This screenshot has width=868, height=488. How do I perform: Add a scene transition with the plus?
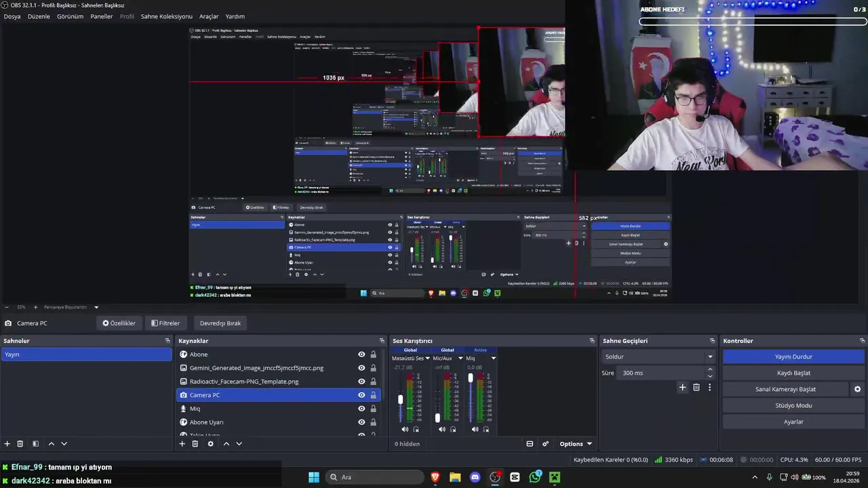tap(682, 388)
